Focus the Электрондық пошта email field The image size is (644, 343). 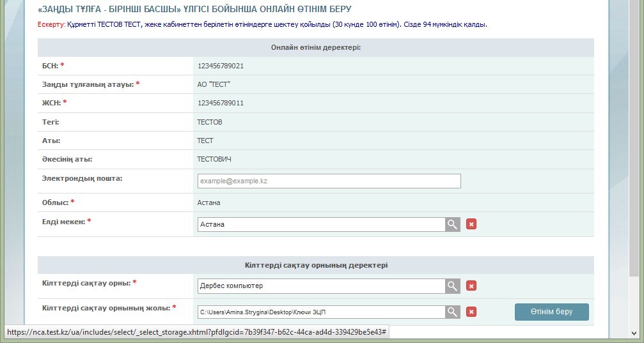[329, 181]
